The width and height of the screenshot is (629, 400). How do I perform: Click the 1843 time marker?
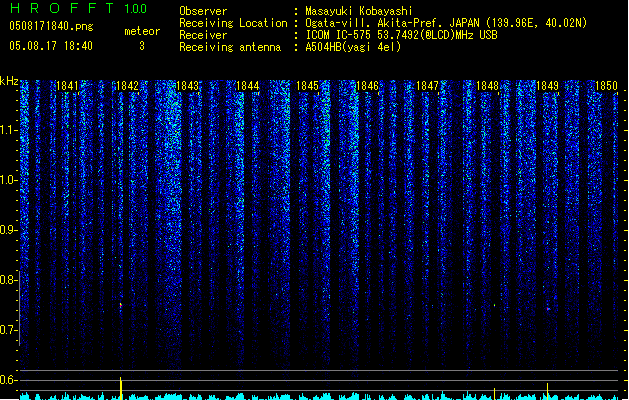(187, 86)
